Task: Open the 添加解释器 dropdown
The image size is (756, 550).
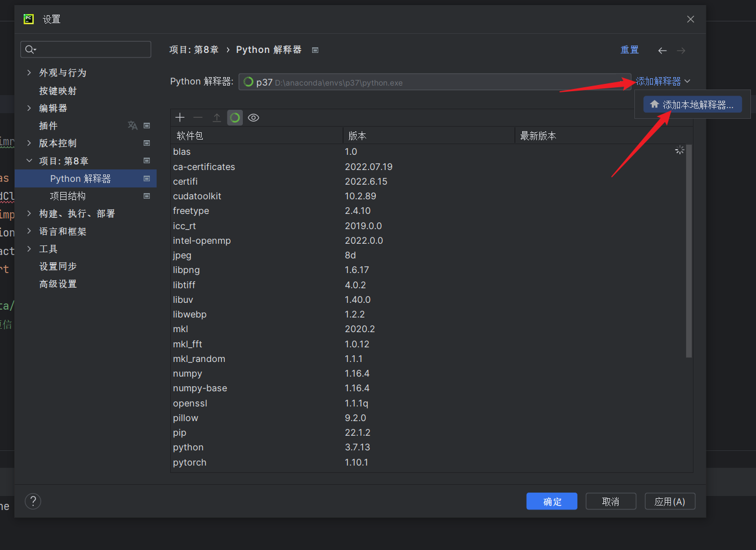Action: tap(662, 82)
